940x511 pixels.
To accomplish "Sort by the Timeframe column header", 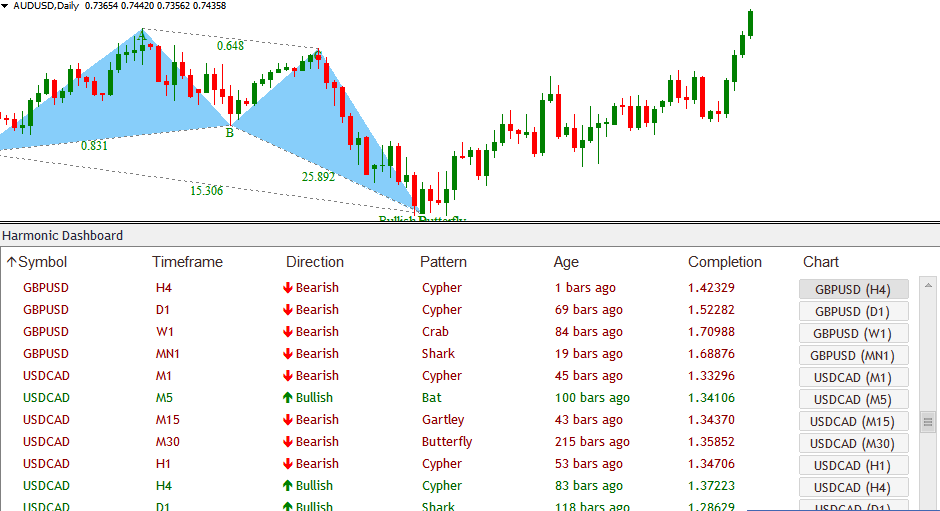I will 187,262.
